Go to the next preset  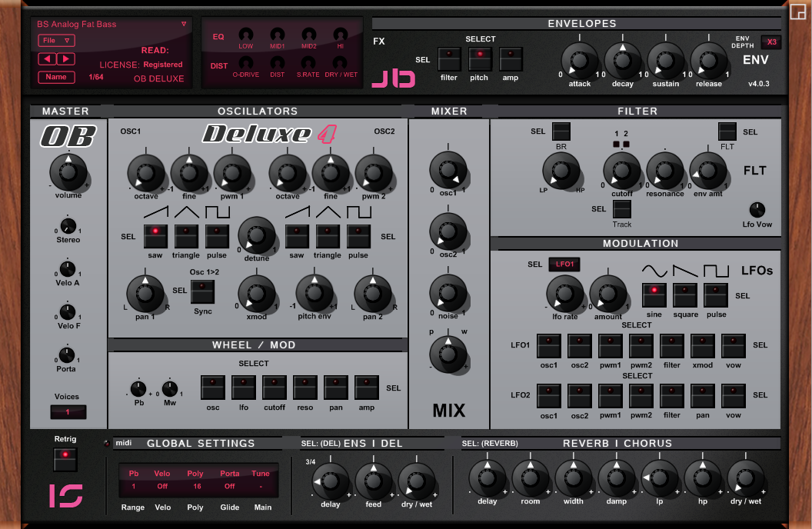(x=66, y=59)
